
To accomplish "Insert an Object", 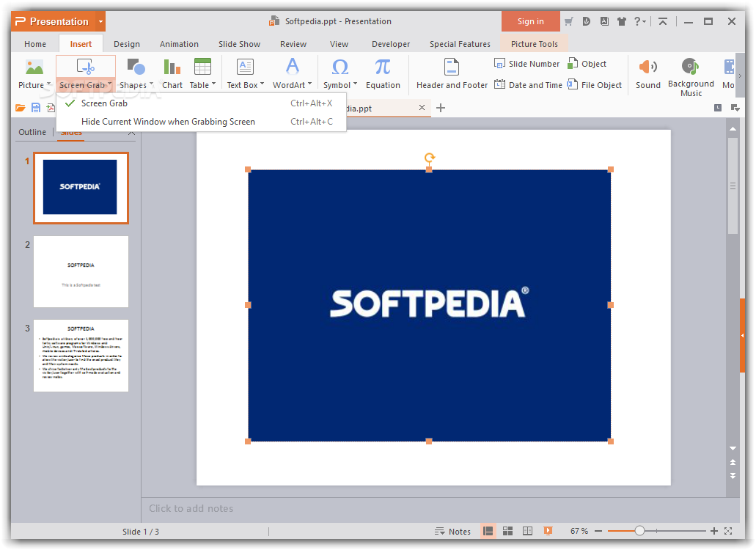I will point(587,64).
